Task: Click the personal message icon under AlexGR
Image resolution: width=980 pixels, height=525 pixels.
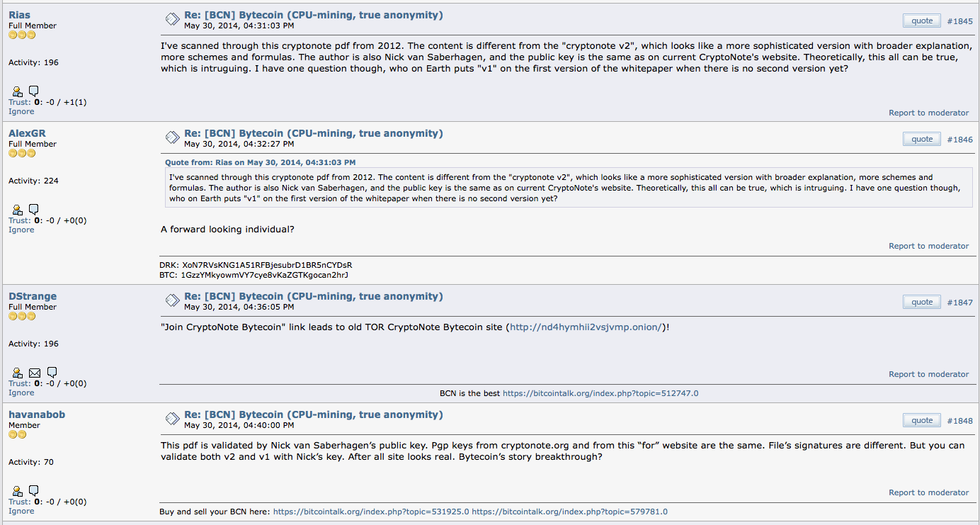Action: 33,210
